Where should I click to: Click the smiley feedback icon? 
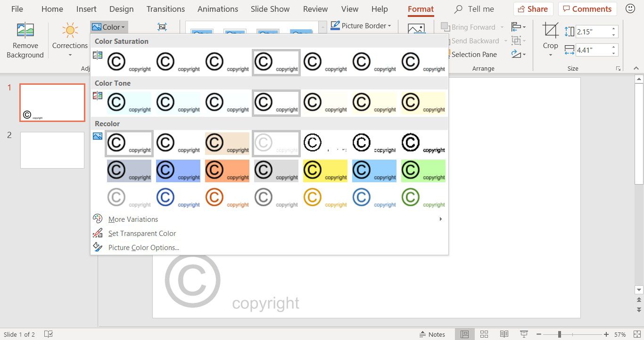click(630, 8)
